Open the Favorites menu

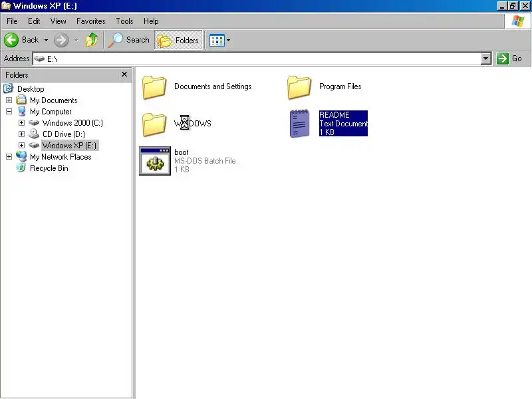click(x=91, y=21)
